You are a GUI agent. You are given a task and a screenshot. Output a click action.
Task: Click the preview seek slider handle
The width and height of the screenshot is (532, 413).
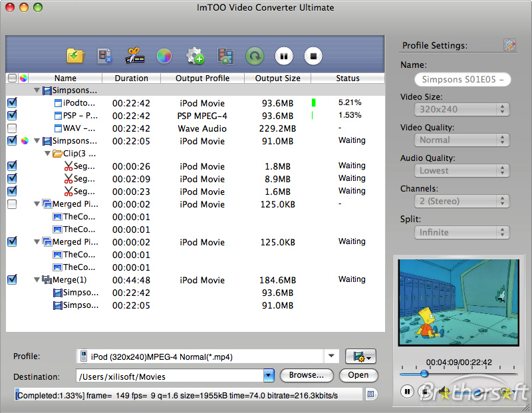point(424,374)
